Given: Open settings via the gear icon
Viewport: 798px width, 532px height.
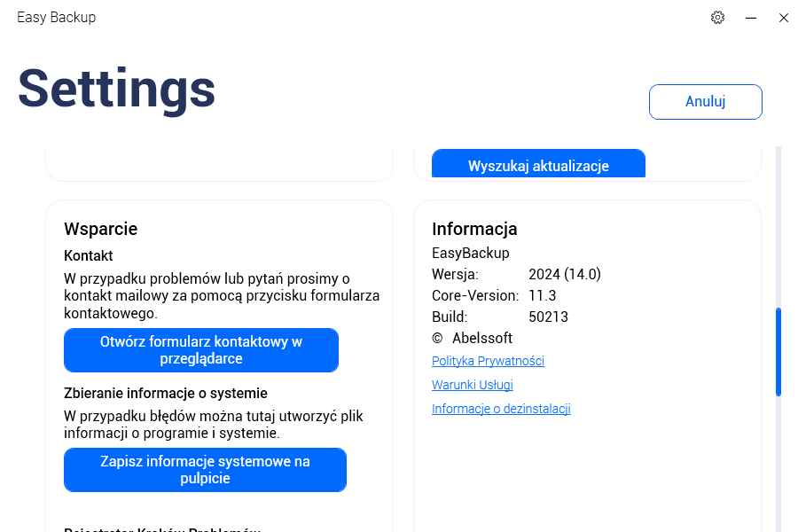Looking at the screenshot, I should (x=717, y=18).
